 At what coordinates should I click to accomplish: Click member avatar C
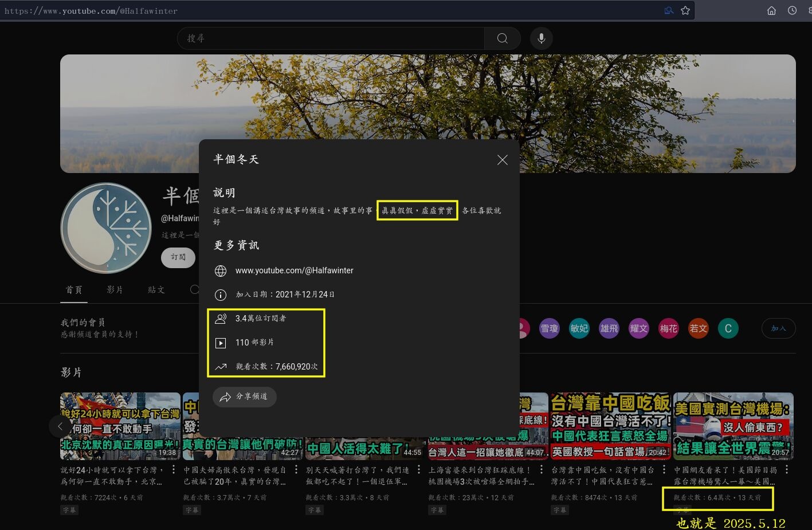coord(728,328)
